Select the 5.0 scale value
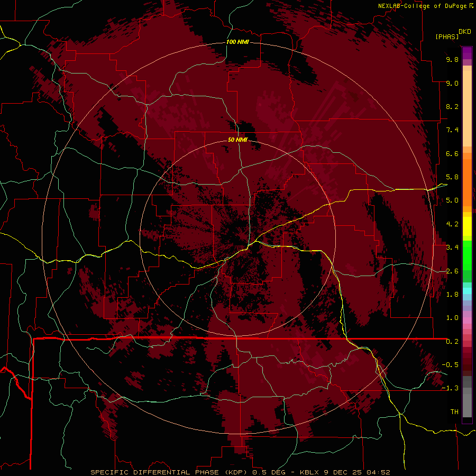Viewport: 476px width, 476px height. click(x=452, y=200)
